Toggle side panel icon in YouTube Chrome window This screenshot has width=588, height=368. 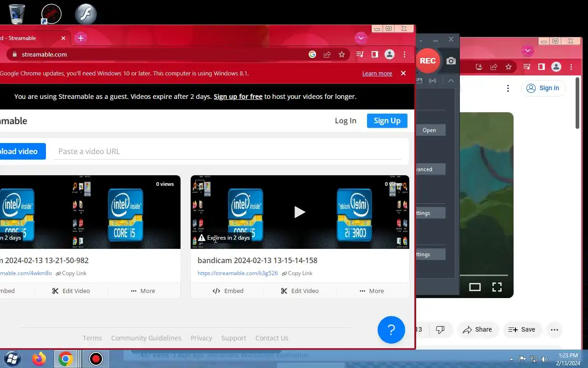click(x=542, y=67)
